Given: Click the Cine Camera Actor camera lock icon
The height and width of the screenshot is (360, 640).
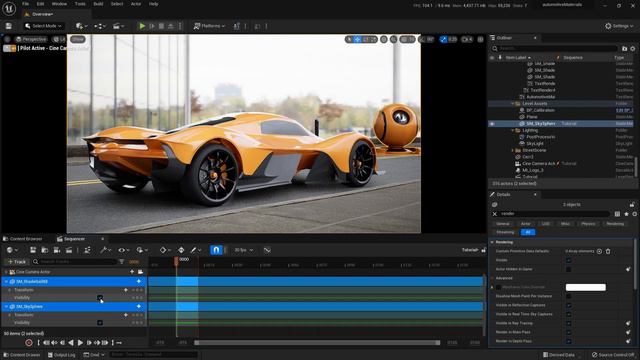Looking at the screenshot, I should click(x=140, y=272).
